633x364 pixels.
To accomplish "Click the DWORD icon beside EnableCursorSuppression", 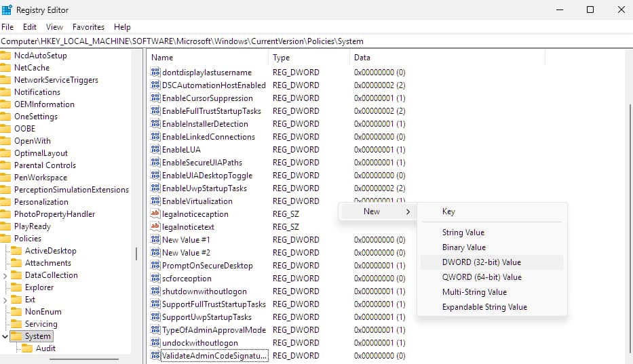I will (155, 98).
